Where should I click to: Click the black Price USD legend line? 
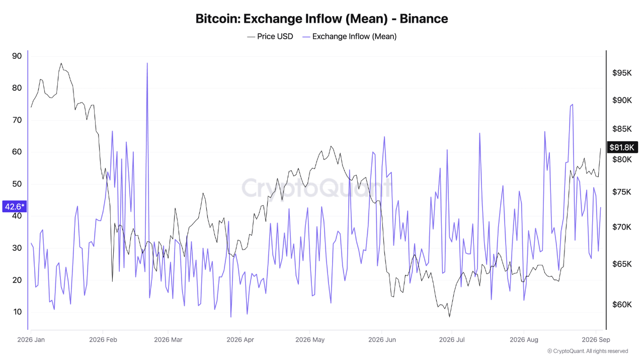(251, 37)
